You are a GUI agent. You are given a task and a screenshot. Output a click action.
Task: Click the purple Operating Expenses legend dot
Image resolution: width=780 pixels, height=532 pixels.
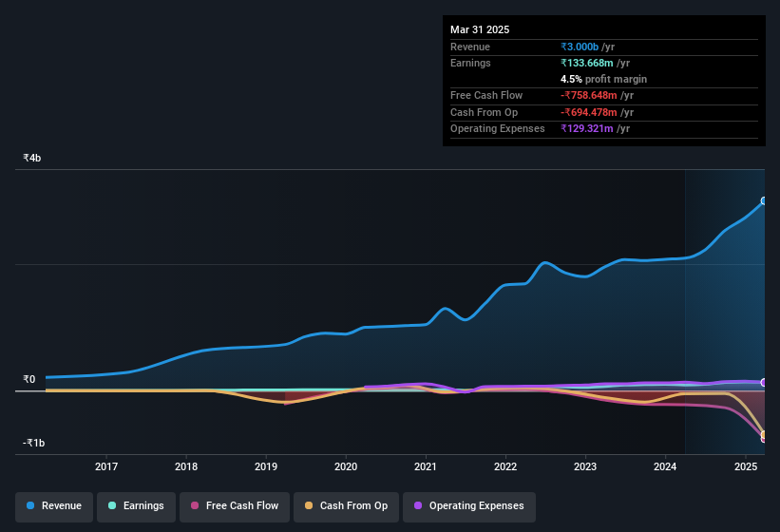click(418, 505)
